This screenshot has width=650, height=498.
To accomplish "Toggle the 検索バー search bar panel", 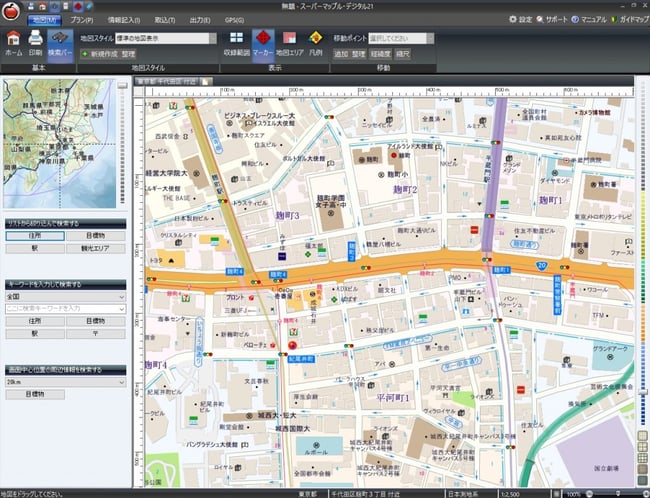I will point(59,43).
